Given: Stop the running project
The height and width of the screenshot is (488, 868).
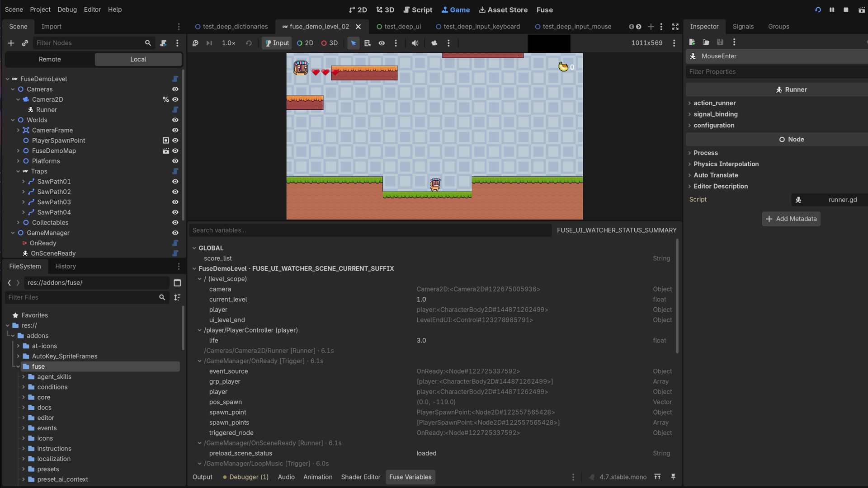Looking at the screenshot, I should [846, 9].
